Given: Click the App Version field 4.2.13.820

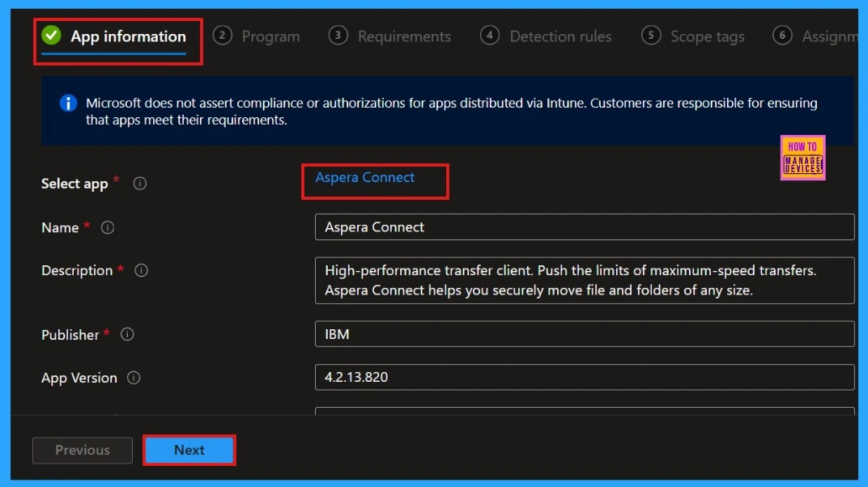Looking at the screenshot, I should click(x=585, y=377).
